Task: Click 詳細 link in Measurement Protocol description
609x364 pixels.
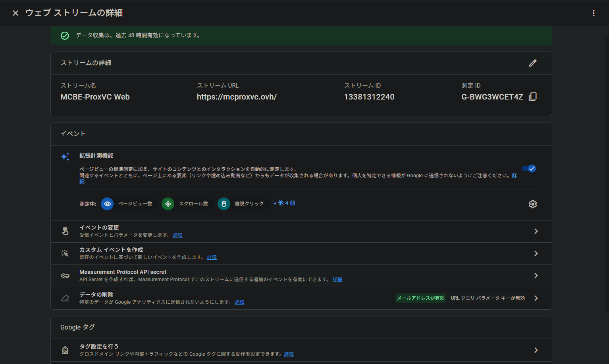Action: pos(337,280)
